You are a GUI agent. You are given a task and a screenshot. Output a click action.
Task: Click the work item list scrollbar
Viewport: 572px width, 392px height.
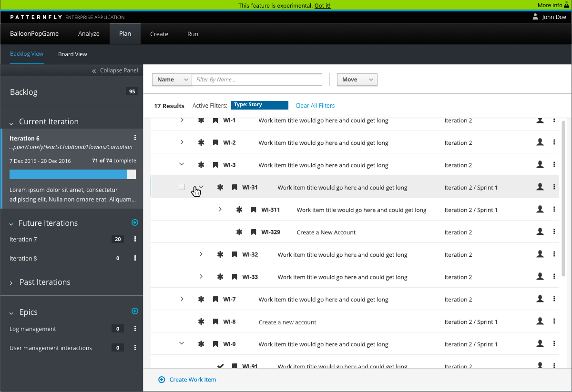[564, 198]
